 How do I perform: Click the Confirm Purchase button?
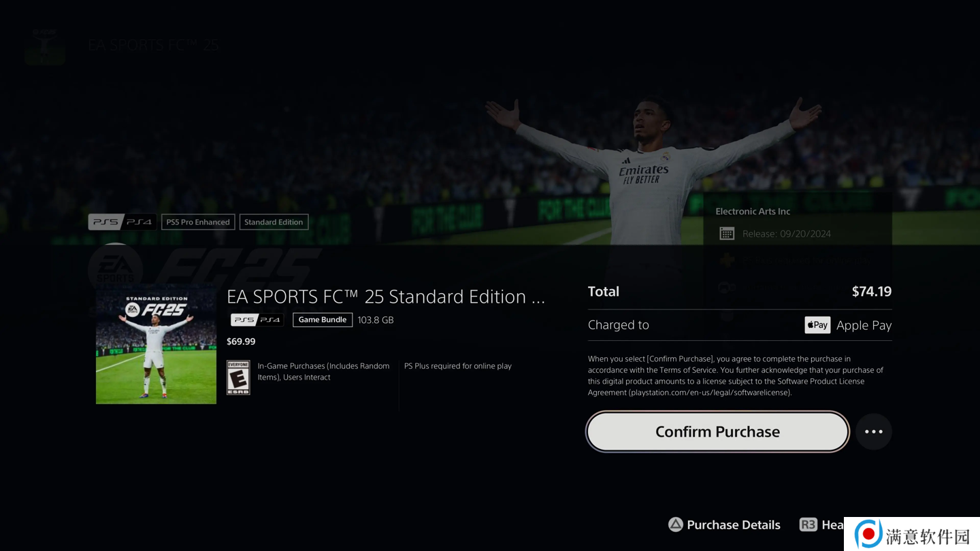[717, 431]
